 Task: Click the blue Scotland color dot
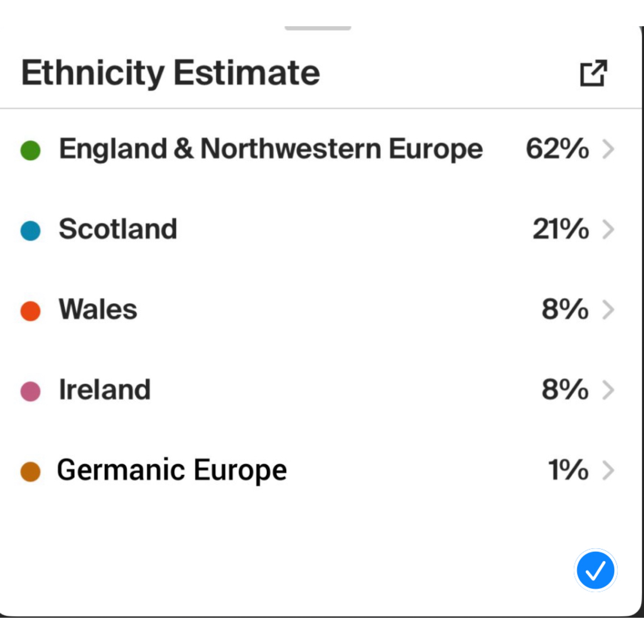(30, 231)
